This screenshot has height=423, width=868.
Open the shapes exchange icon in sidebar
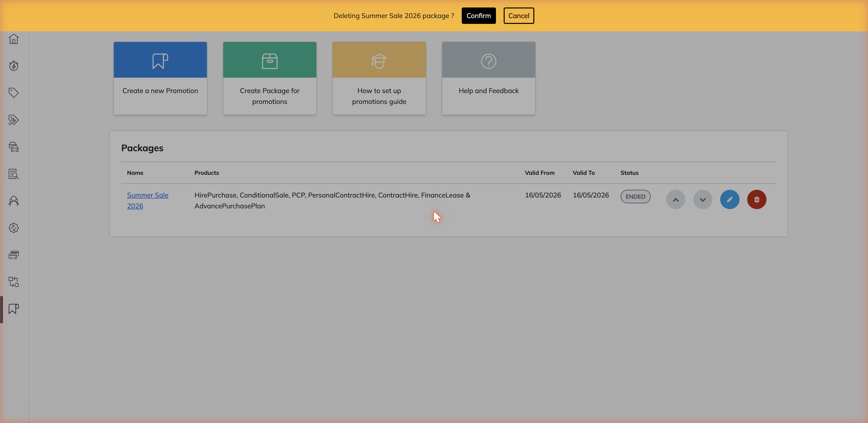pyautogui.click(x=14, y=282)
